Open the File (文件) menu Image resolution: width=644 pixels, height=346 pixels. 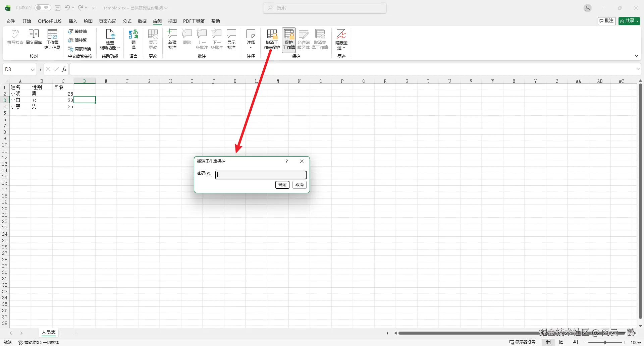[10, 21]
